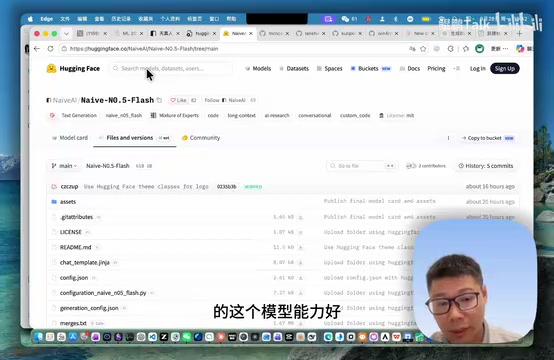Click the Mixture of Experts tag
This screenshot has width=554, height=360.
pos(175,116)
